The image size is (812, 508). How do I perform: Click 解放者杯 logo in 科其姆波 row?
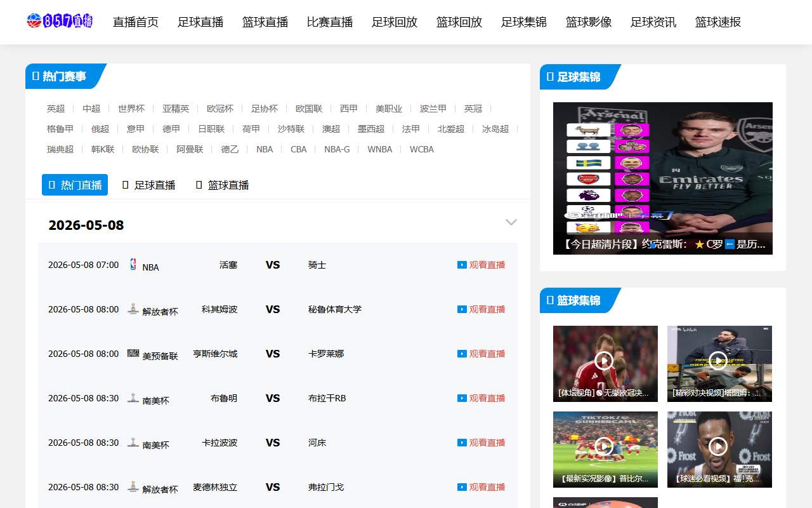pos(133,309)
